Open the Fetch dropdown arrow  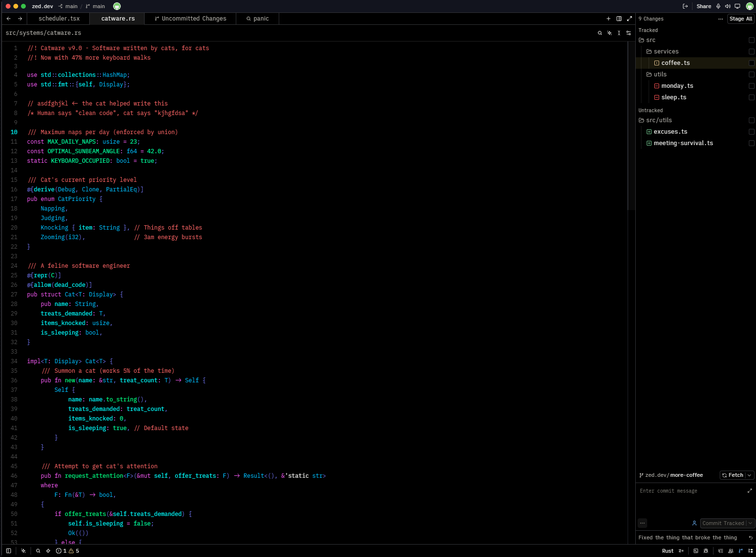pos(749,475)
